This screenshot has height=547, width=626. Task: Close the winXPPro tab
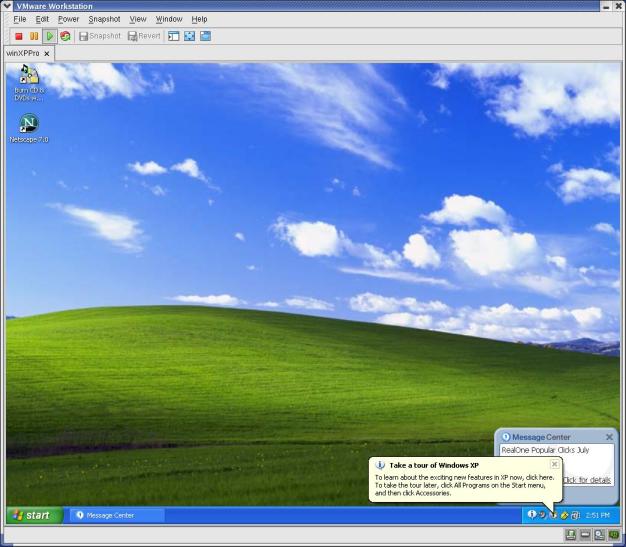[47, 54]
